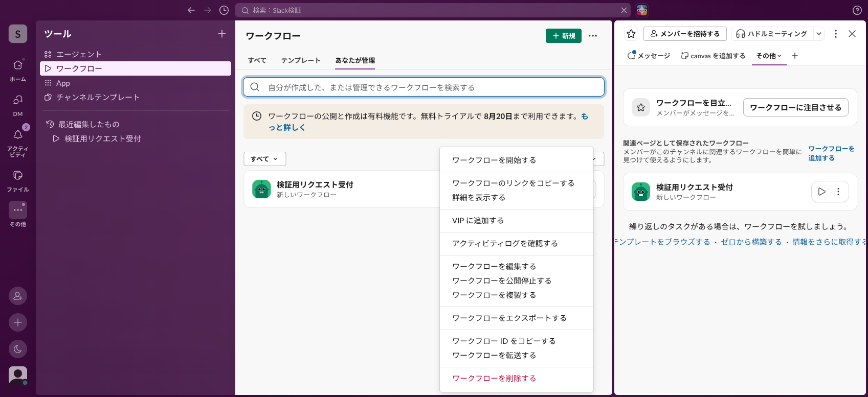Open the help question mark icon
The width and height of the screenshot is (868, 397).
pyautogui.click(x=857, y=10)
